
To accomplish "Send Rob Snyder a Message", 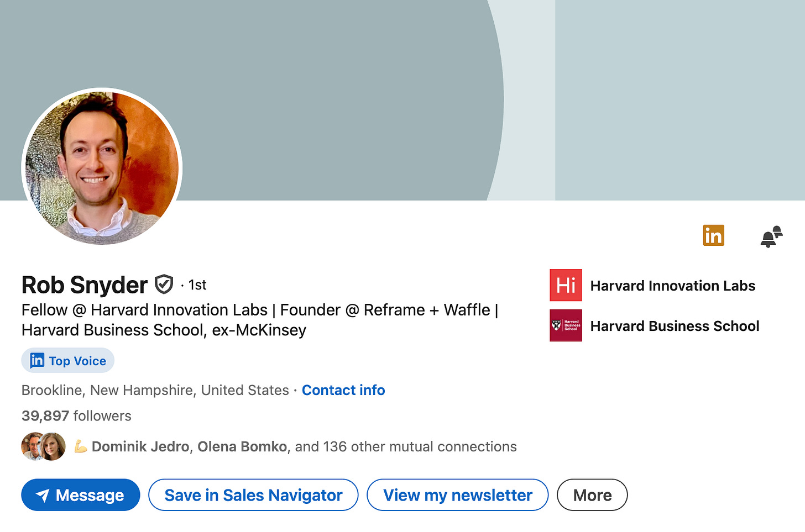I will pos(80,495).
